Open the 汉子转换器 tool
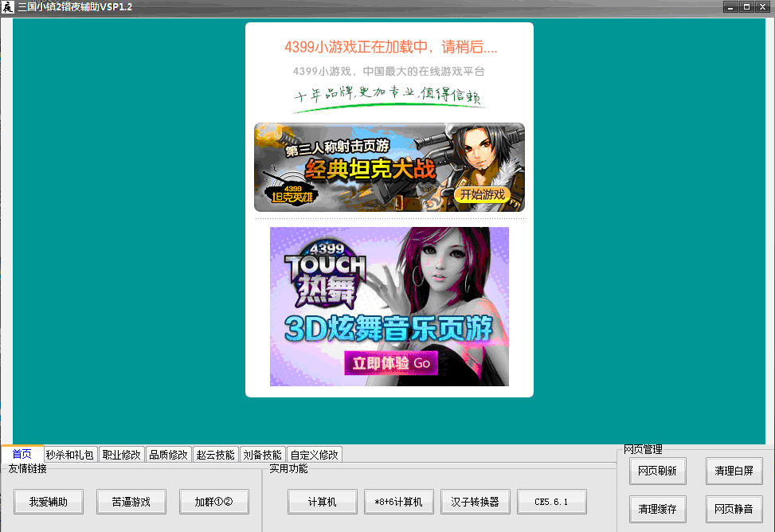This screenshot has height=532, width=775. (x=475, y=502)
